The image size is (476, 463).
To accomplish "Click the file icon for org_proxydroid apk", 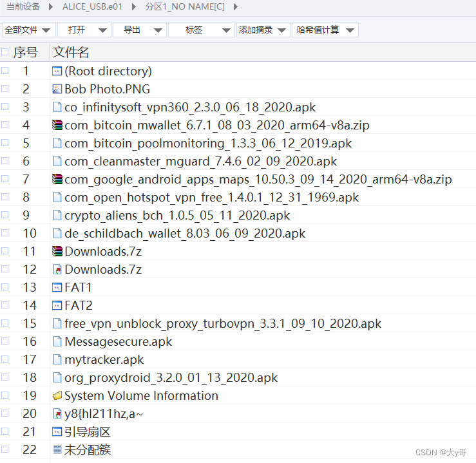I will coord(57,377).
